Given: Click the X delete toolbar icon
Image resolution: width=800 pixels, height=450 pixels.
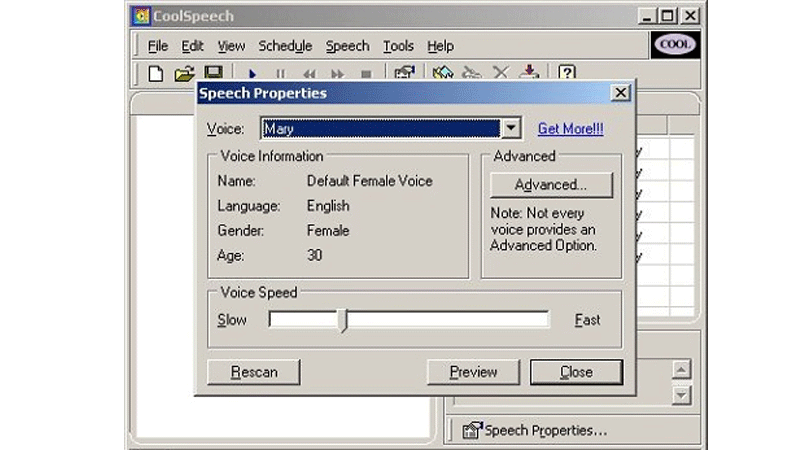Looking at the screenshot, I should (501, 72).
